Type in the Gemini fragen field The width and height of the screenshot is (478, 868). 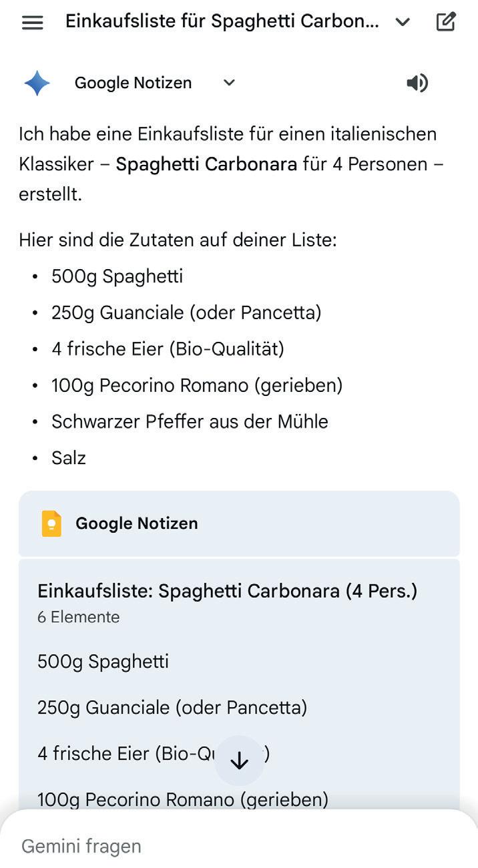coord(200,846)
